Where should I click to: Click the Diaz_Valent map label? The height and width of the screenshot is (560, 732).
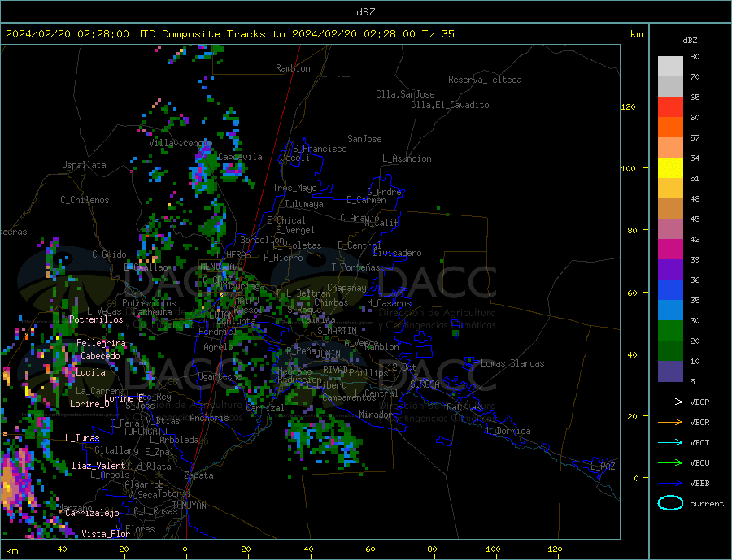tap(98, 466)
